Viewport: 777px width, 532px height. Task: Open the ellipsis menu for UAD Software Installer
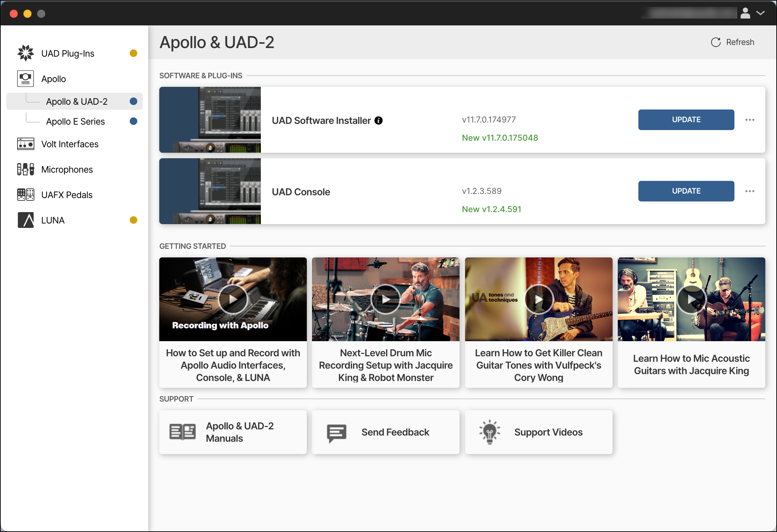tap(750, 120)
